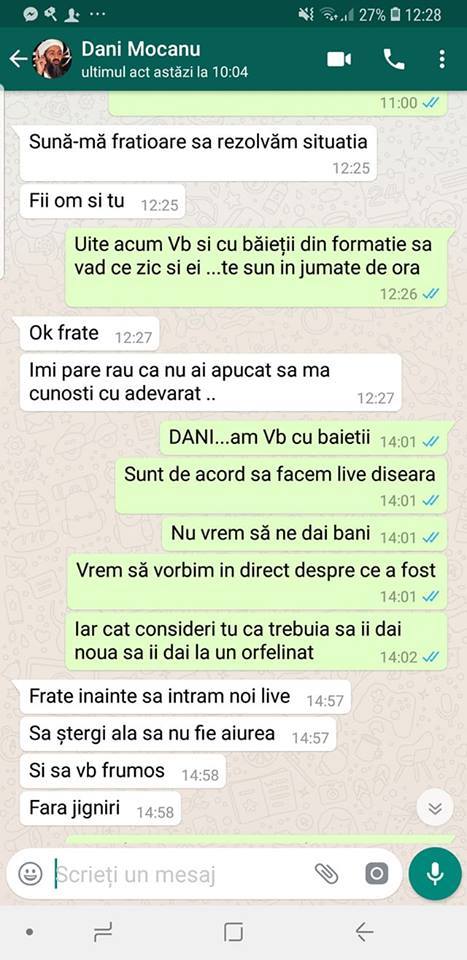Tap the Android recent apps button

pyautogui.click(x=103, y=932)
